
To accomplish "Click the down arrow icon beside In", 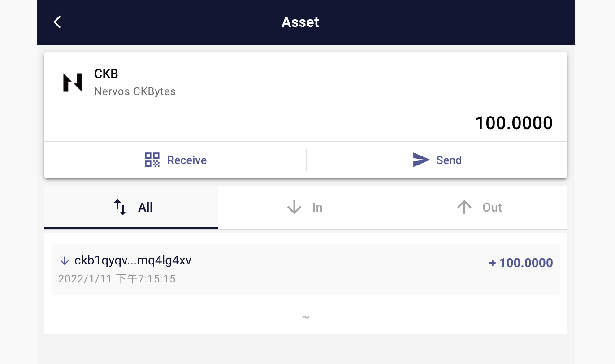I will pos(294,207).
